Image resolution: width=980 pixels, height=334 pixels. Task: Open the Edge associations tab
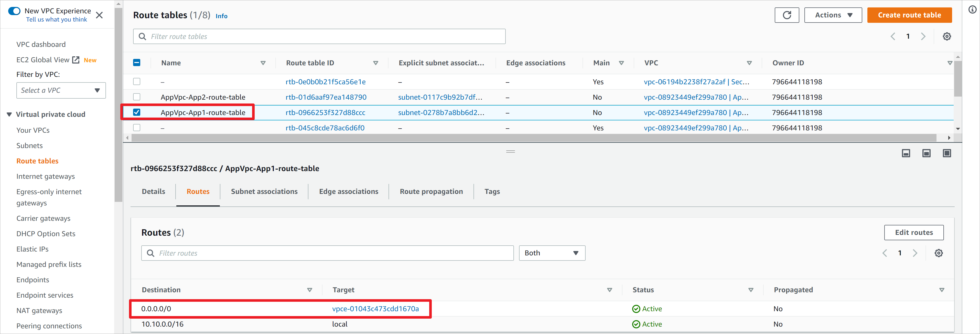pos(349,192)
